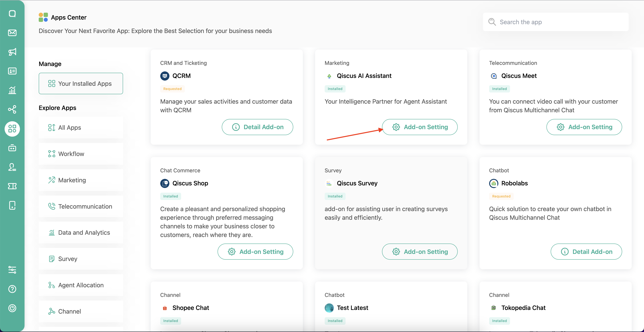Open the chat inbox icon in sidebar
The width and height of the screenshot is (644, 332).
pyautogui.click(x=12, y=13)
